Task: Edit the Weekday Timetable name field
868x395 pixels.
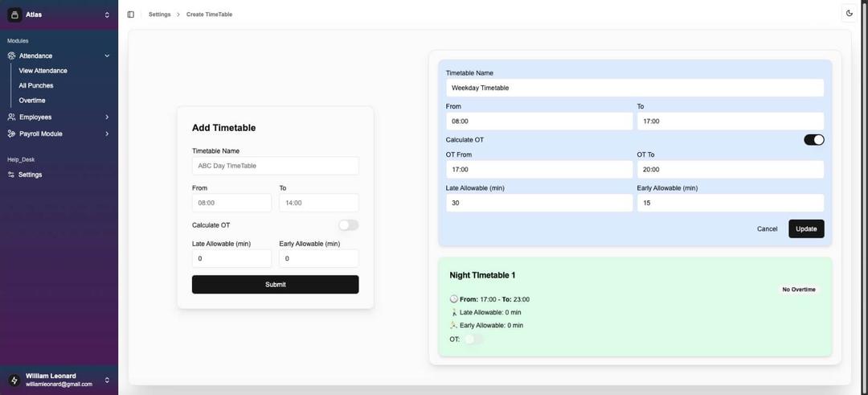Action: [635, 88]
